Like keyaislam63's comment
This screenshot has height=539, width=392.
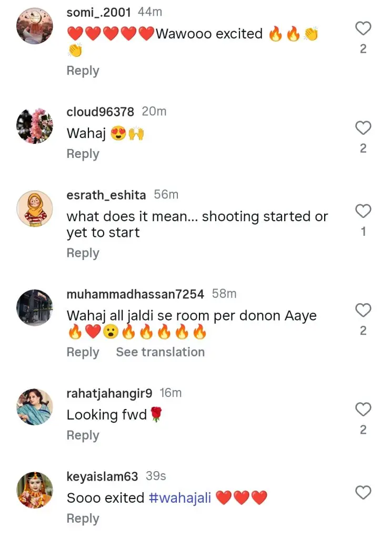tap(363, 493)
